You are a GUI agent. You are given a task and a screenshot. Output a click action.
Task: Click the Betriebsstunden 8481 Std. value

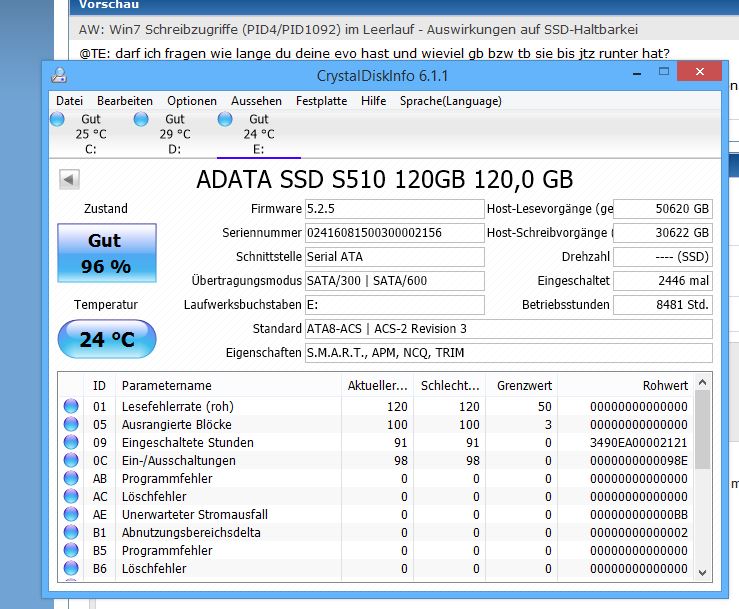pyautogui.click(x=663, y=305)
